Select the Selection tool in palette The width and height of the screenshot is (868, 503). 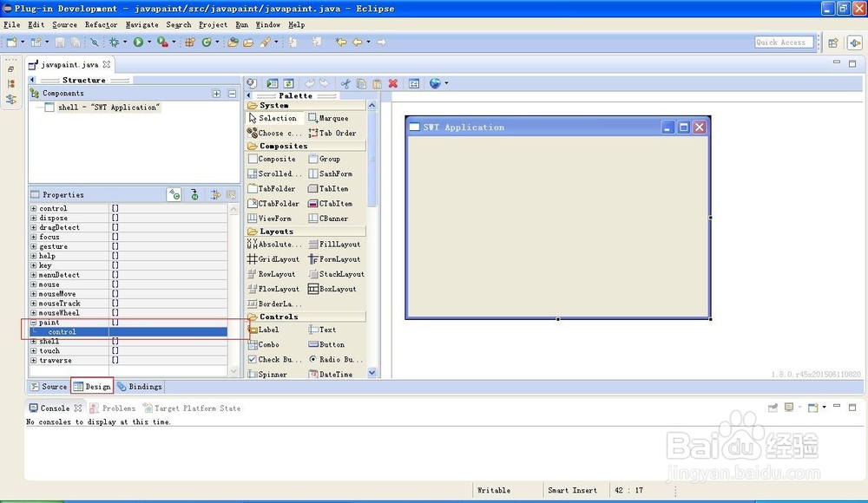273,118
